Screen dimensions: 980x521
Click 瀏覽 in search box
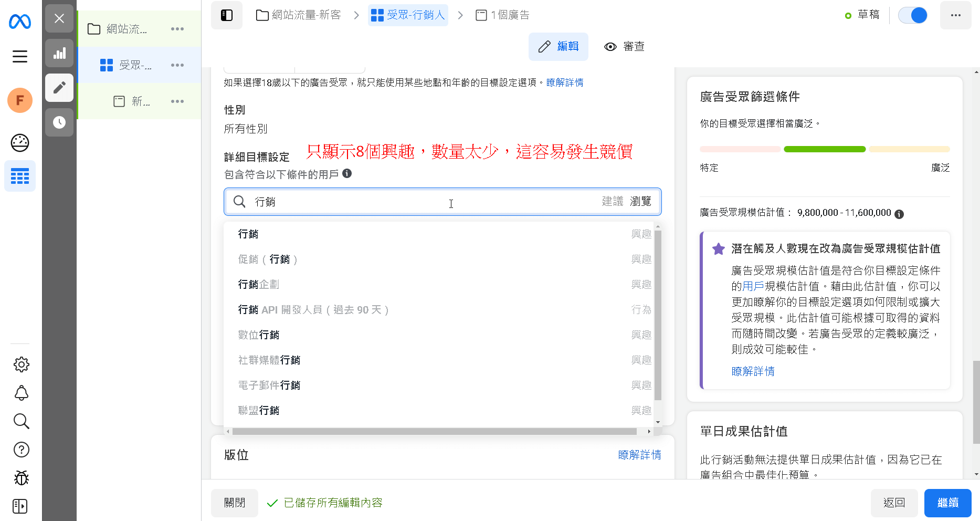click(x=640, y=201)
